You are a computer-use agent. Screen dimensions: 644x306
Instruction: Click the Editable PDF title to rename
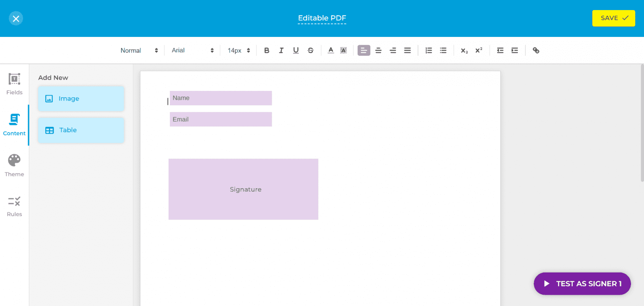(322, 18)
